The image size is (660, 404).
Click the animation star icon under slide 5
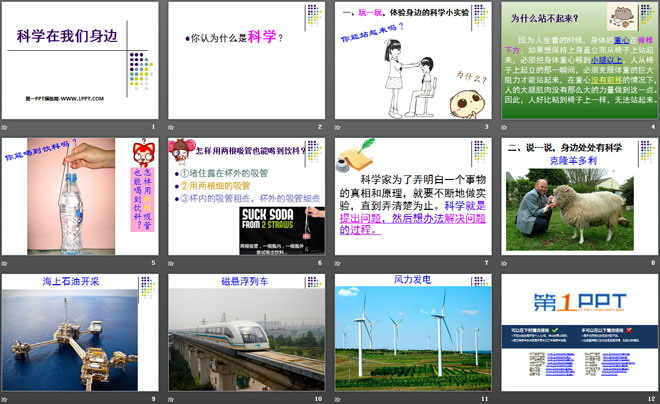(x=7, y=263)
